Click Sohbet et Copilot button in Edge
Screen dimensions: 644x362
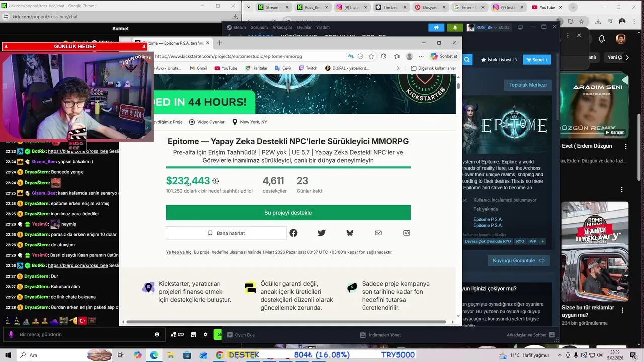click(x=444, y=56)
